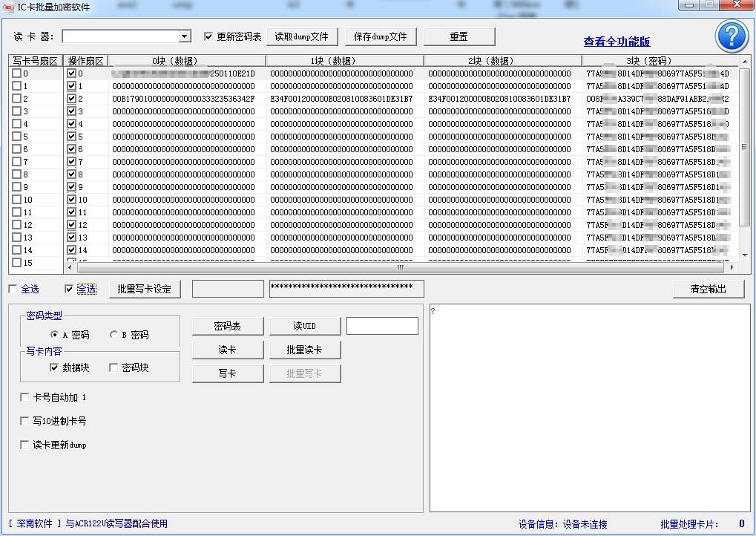Open the 查看全功能版 link
Image resolution: width=756 pixels, height=536 pixels.
coord(617,42)
